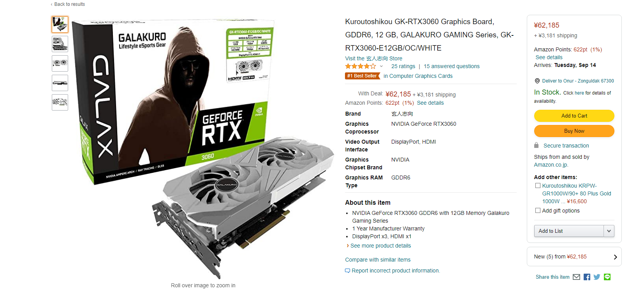Expand the New (5) offers arrow
Viewport: 644px width, 290px height.
click(615, 257)
